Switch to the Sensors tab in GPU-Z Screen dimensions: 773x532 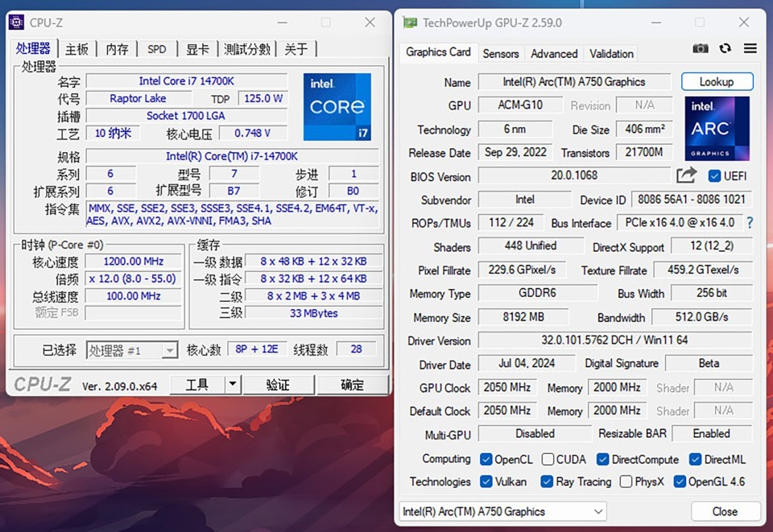point(501,53)
